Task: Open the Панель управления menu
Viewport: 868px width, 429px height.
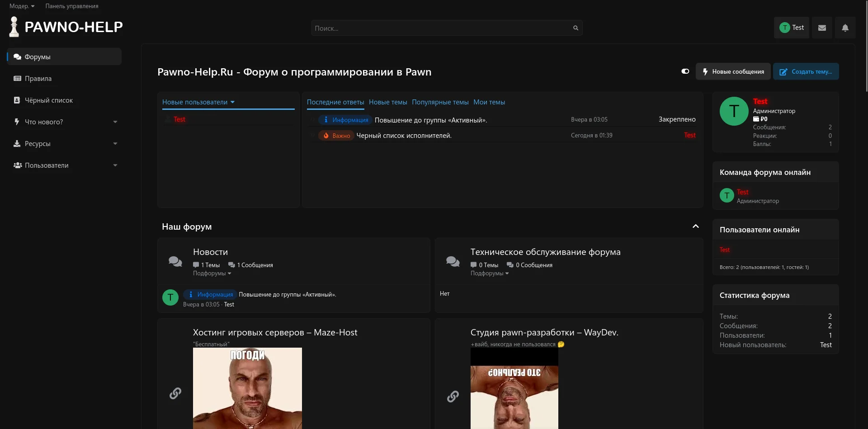Action: click(71, 6)
